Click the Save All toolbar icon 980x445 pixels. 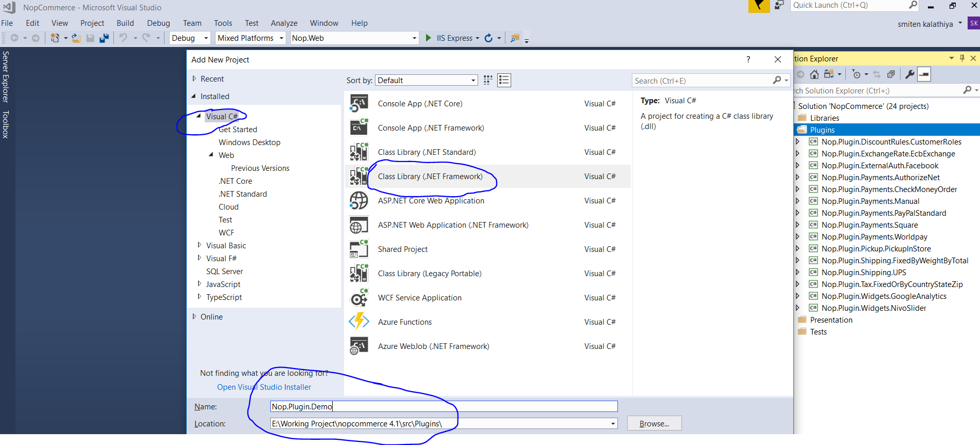coord(104,38)
